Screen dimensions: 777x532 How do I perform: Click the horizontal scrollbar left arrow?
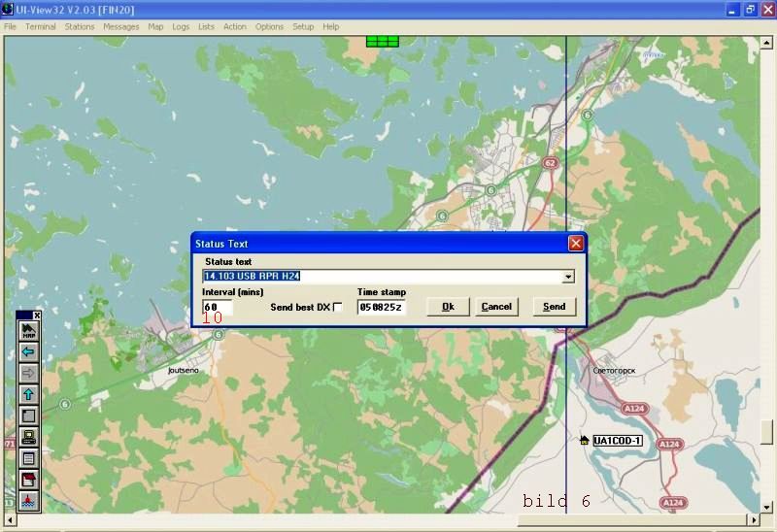(10, 519)
